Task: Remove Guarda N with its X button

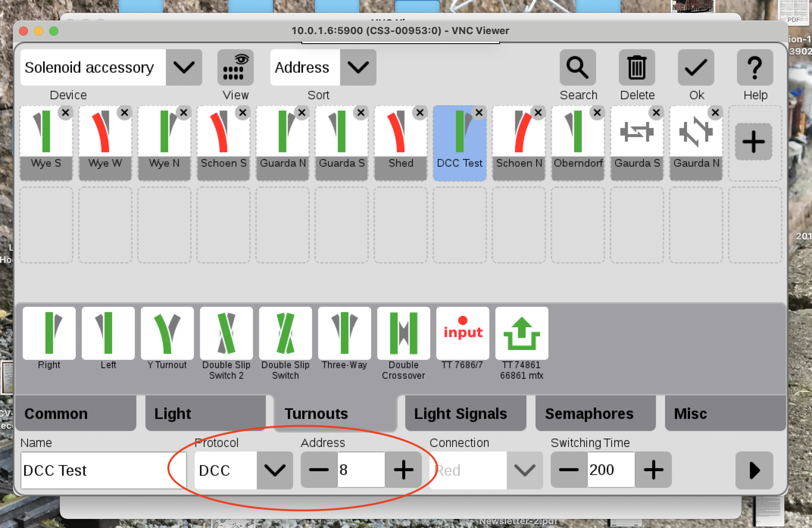Action: (x=302, y=112)
